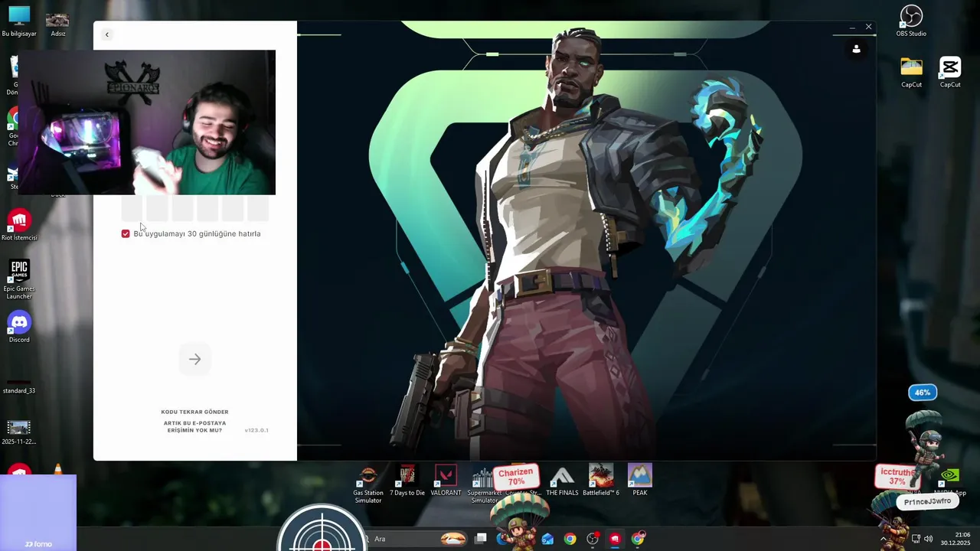This screenshot has height=551, width=980.
Task: Open the red Riot Client taskbar icon
Action: [x=615, y=539]
